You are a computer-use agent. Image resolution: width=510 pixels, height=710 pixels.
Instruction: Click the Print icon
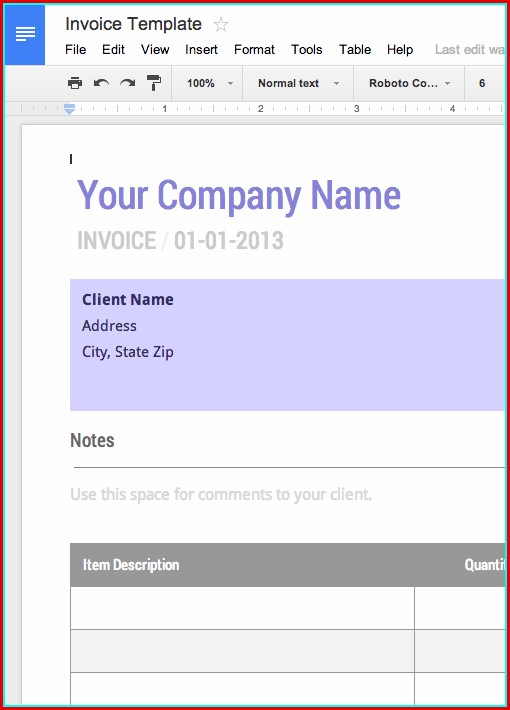point(75,83)
